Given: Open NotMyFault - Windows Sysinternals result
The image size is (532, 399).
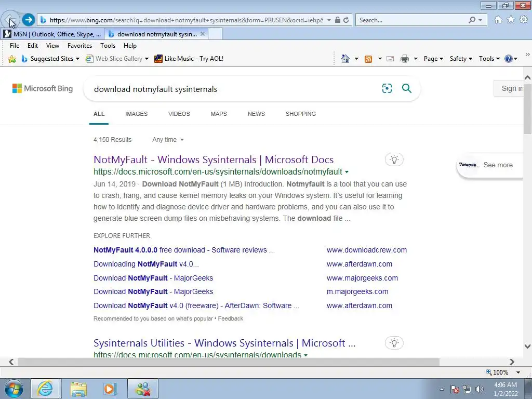Looking at the screenshot, I should coord(214,159).
